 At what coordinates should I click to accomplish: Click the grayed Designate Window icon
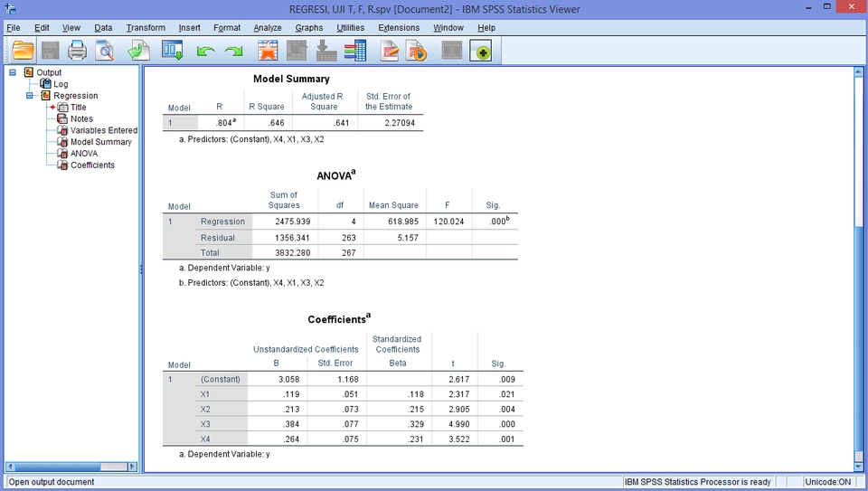coord(452,51)
